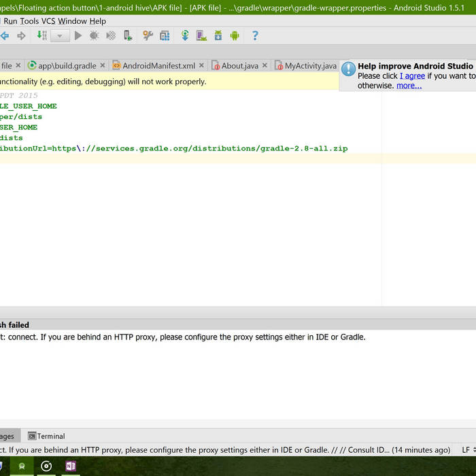This screenshot has height=476, width=476.
Task: Open Android Device Monitor icon
Action: coord(235,36)
